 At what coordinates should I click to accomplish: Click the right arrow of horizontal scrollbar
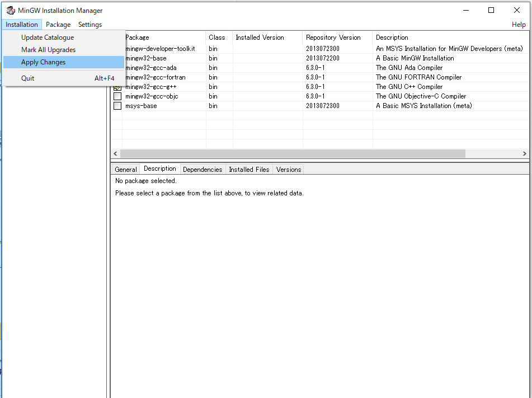click(525, 153)
